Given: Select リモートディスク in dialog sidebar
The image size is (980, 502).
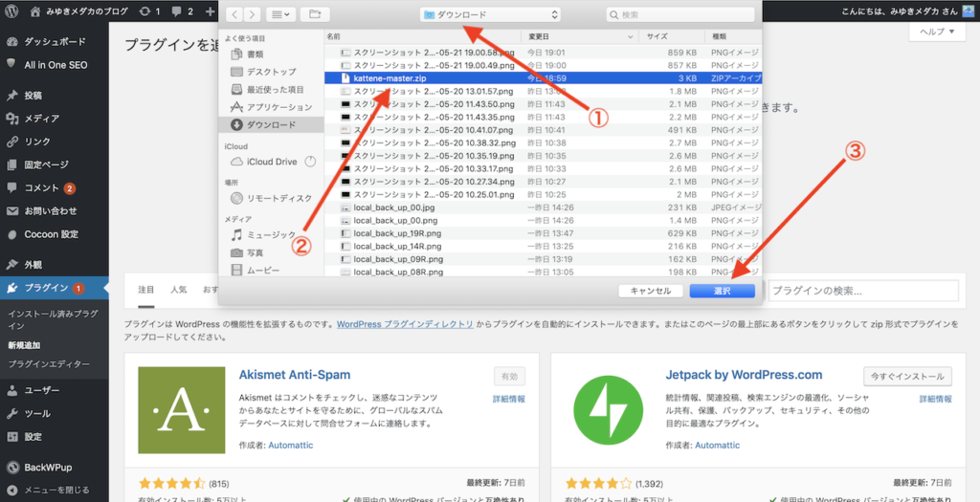Looking at the screenshot, I should 270,198.
